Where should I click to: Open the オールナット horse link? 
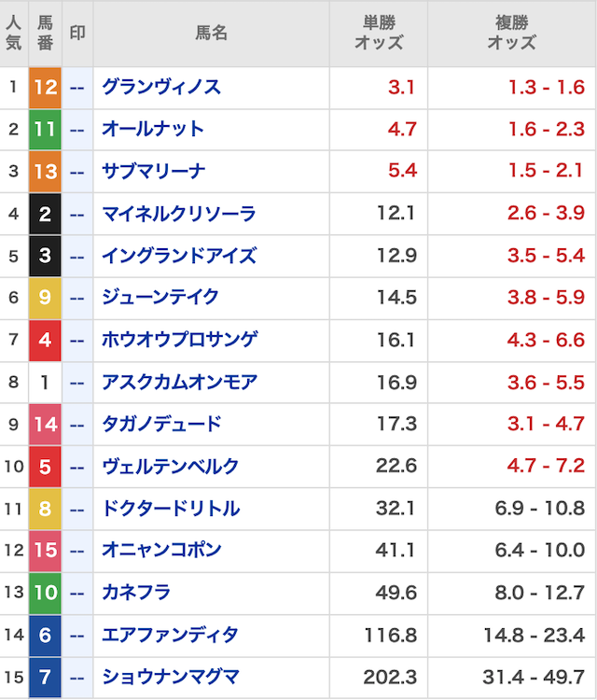pos(153,129)
